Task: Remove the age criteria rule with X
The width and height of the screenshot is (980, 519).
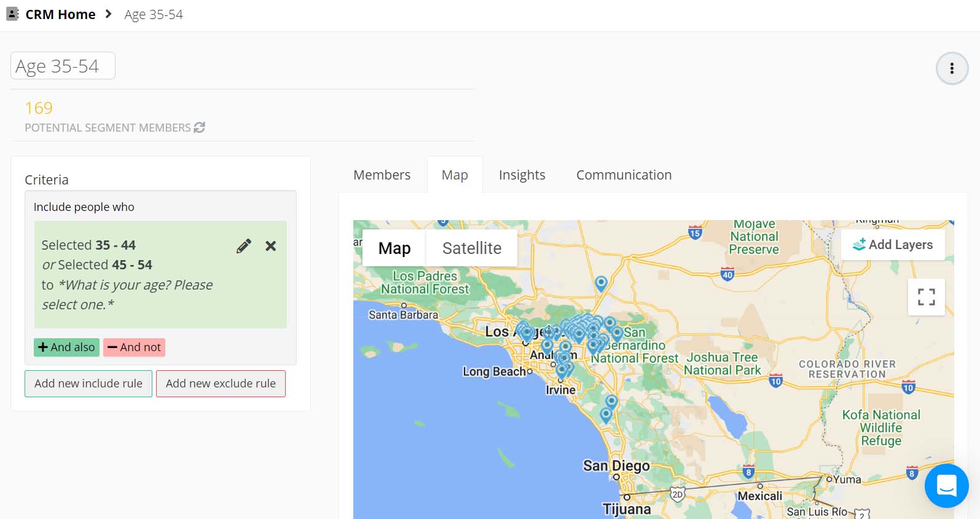Action: point(270,246)
